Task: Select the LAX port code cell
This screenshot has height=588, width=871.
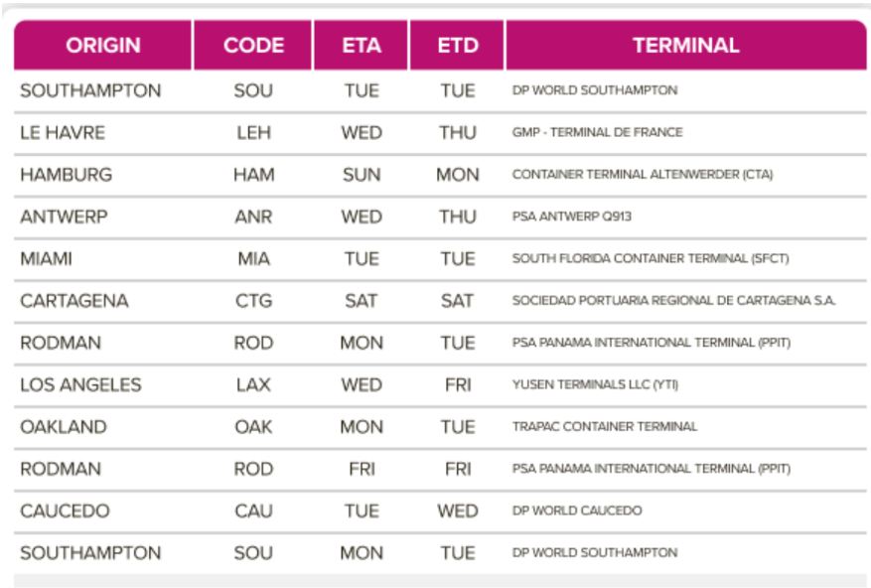Action: [x=253, y=384]
